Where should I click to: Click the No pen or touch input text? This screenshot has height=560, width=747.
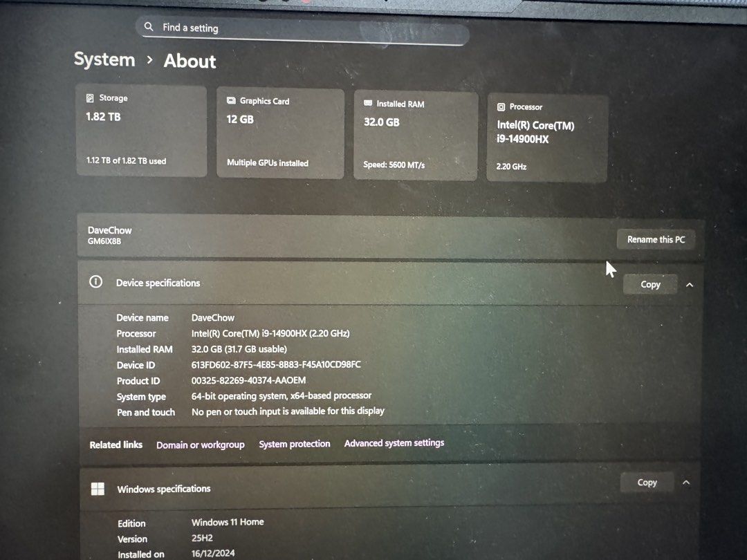tap(288, 411)
